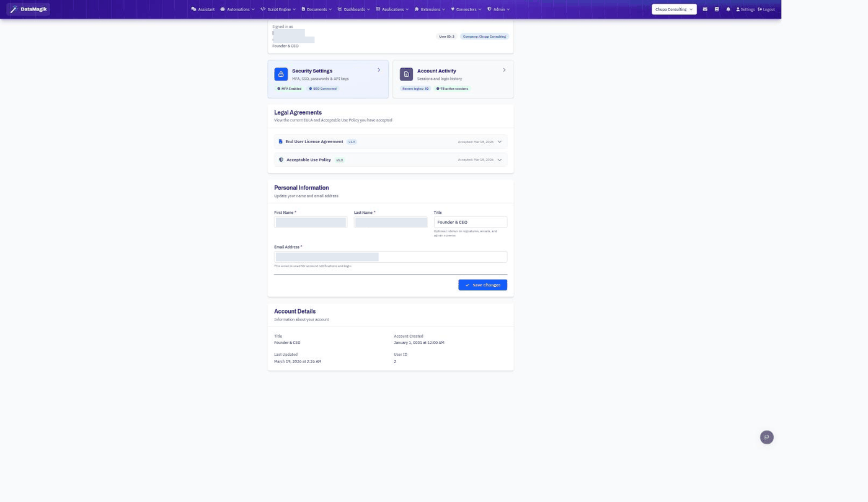Open the Documents dropdown menu
This screenshot has height=502, width=868.
point(316,9)
